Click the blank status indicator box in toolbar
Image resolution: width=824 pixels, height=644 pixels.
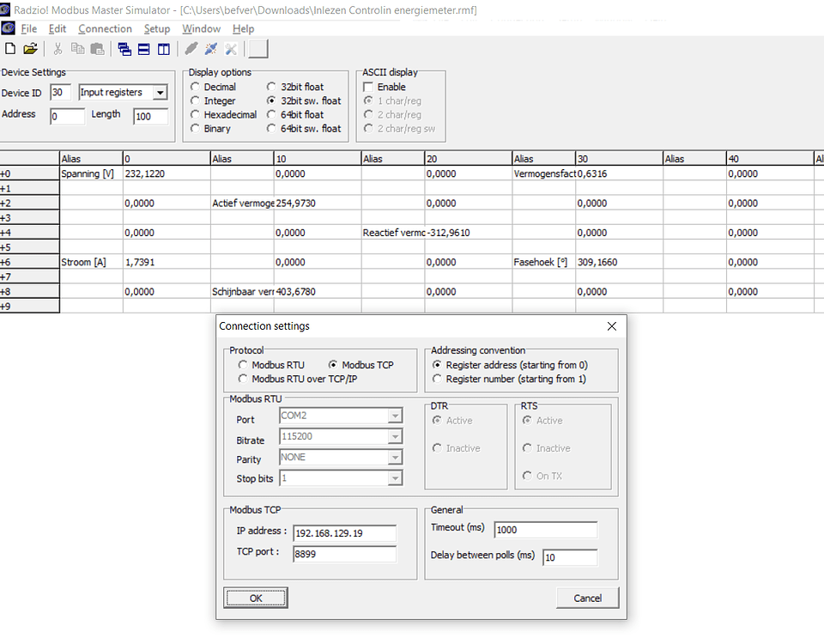tap(258, 49)
